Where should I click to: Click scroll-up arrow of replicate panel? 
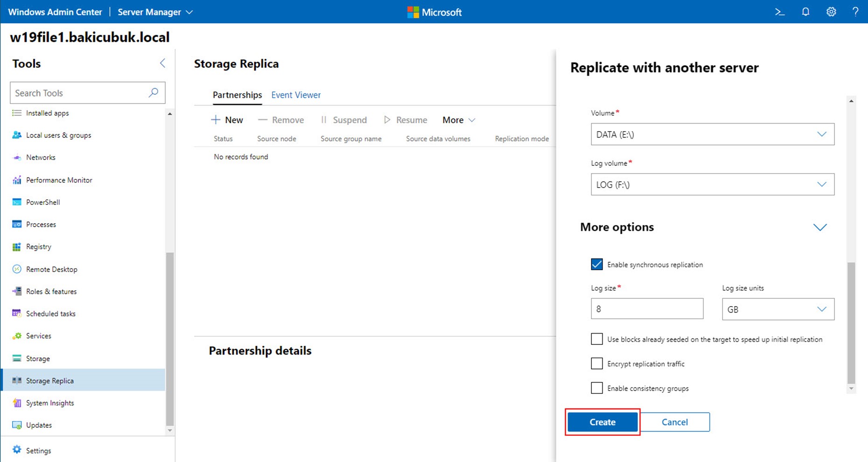[851, 101]
